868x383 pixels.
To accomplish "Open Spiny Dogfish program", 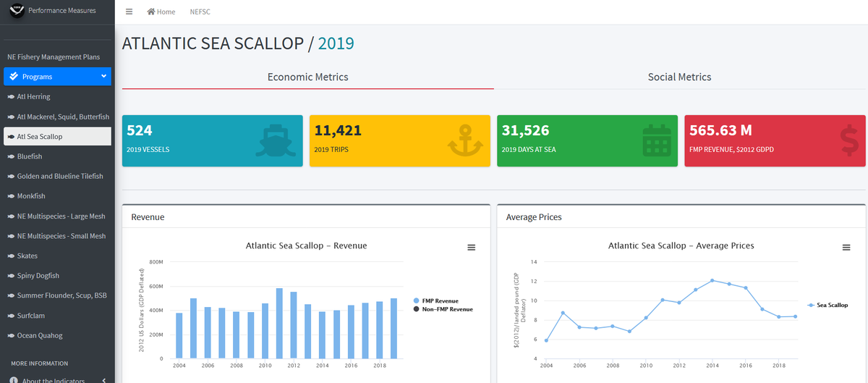I will click(x=57, y=276).
